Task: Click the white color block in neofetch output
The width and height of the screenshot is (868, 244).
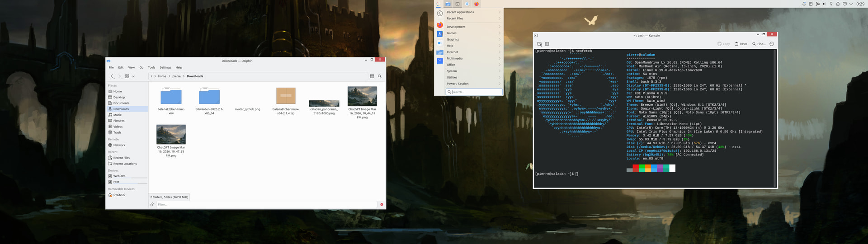Action: click(672, 169)
